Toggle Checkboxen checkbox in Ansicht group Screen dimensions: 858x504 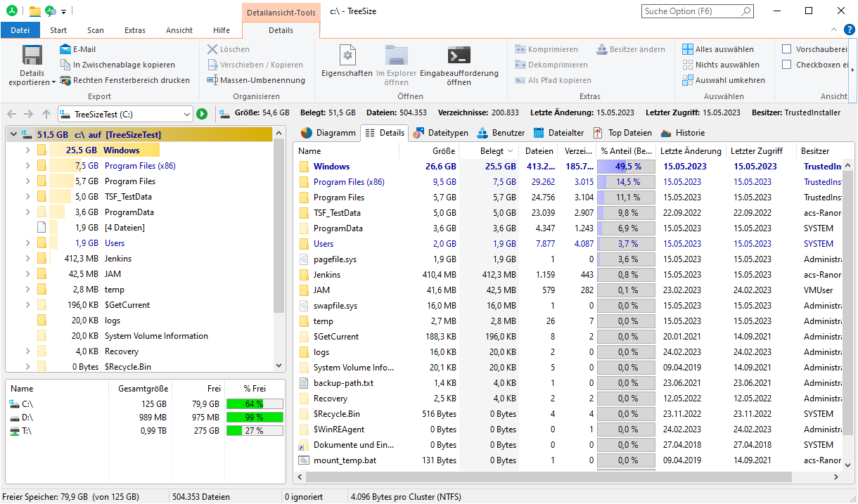tap(787, 65)
